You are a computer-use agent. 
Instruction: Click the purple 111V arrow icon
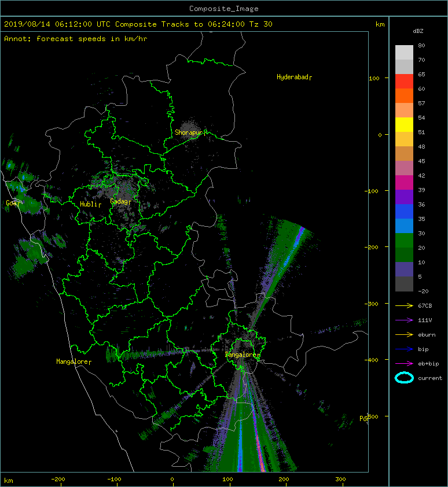404,320
